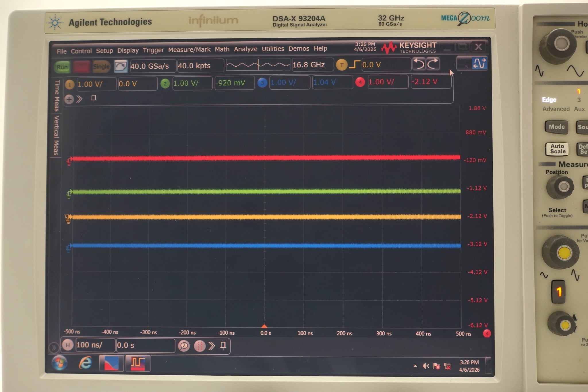This screenshot has width=588, height=392.
Task: Open the Utilities menu
Action: [x=273, y=49]
